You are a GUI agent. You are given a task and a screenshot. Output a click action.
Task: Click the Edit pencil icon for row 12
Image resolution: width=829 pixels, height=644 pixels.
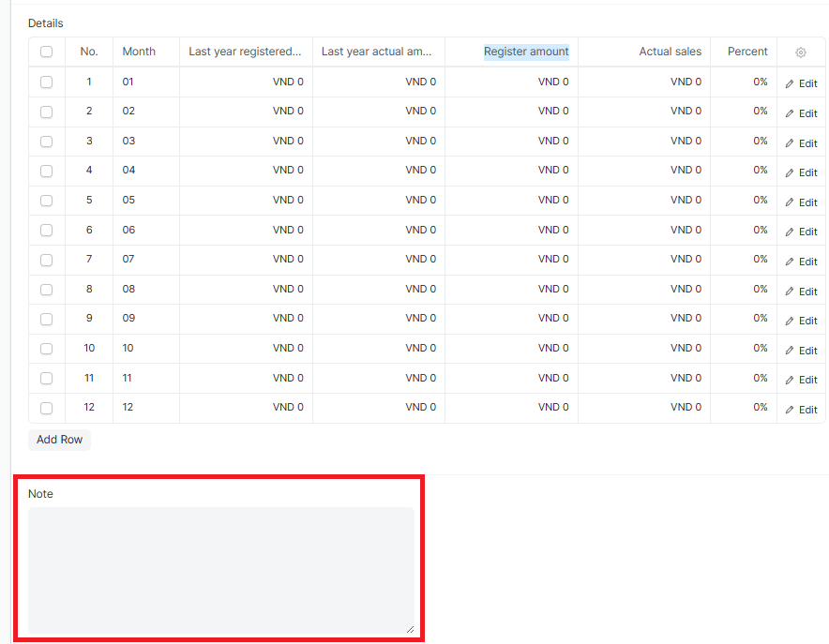(x=790, y=410)
